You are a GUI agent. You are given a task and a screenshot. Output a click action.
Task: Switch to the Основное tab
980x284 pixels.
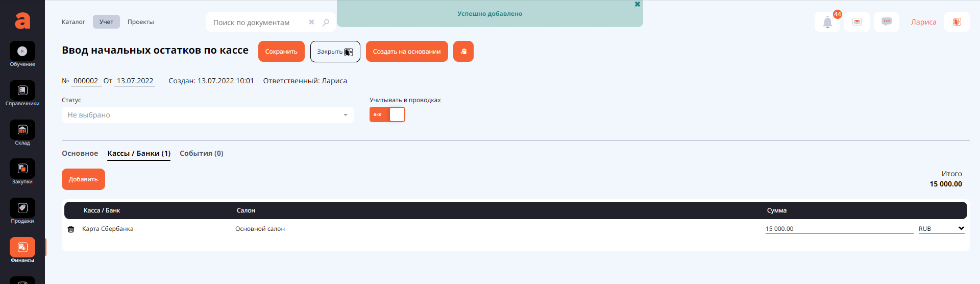(80, 153)
